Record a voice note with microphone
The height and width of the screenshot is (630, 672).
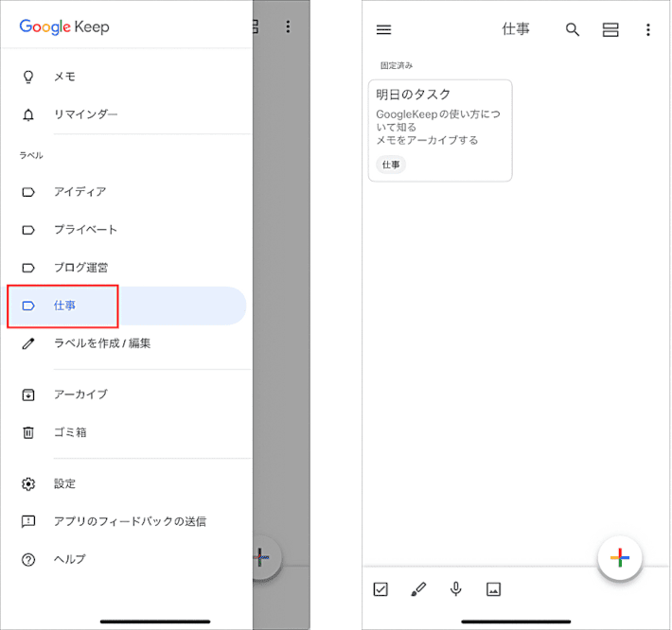point(456,589)
